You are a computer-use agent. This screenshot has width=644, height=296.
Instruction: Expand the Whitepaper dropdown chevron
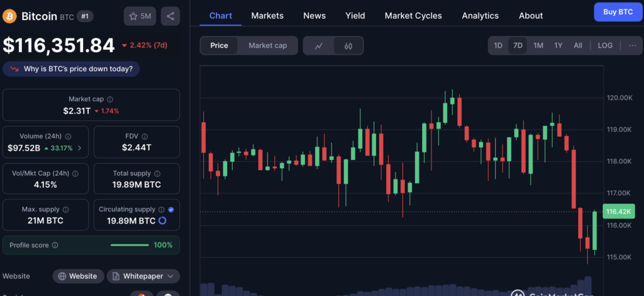click(x=171, y=276)
